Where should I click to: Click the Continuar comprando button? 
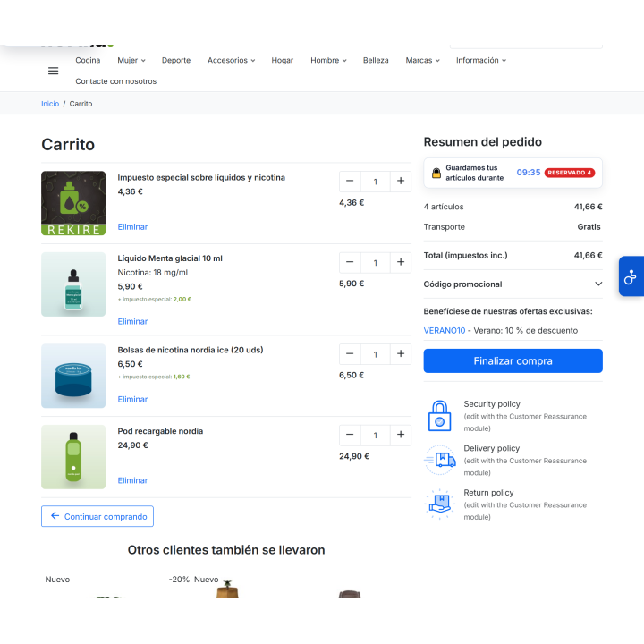pos(97,516)
